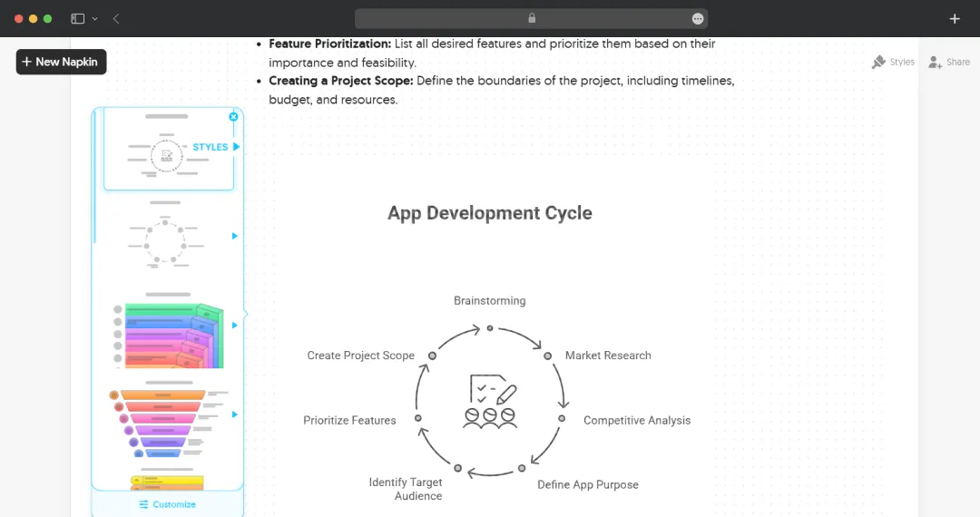
Task: Click the browser address bar
Action: coord(531,19)
